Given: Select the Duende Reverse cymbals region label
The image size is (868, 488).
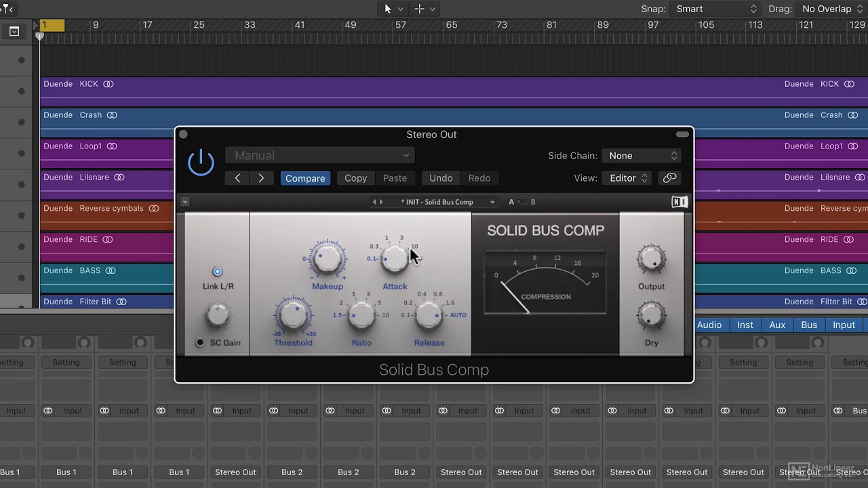Looking at the screenshot, I should (x=94, y=209).
